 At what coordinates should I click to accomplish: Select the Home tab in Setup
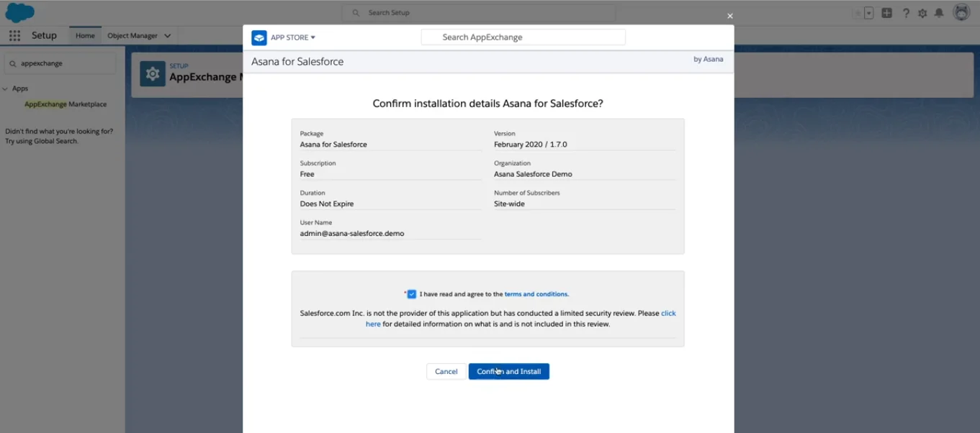pyautogui.click(x=85, y=35)
